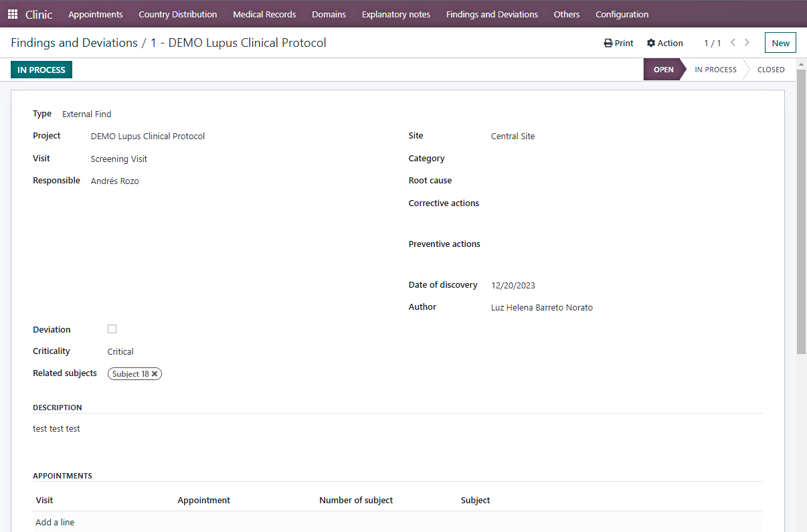
Task: Move stage back to OPEN
Action: (663, 69)
